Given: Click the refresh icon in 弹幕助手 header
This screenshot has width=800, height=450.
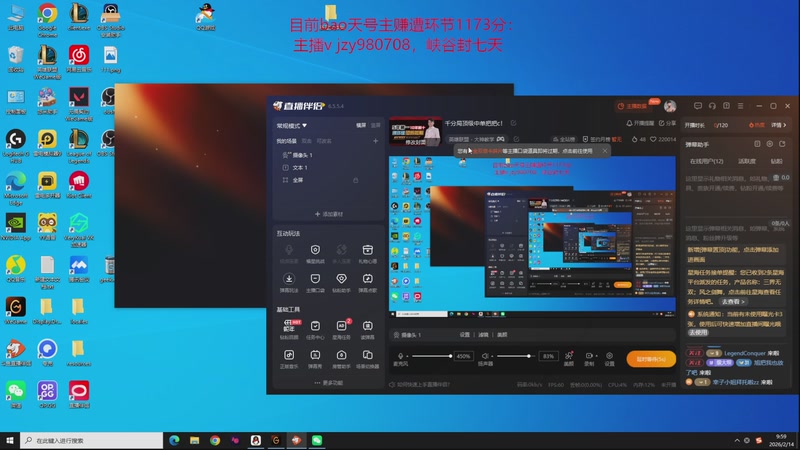Looking at the screenshot, I should [782, 144].
